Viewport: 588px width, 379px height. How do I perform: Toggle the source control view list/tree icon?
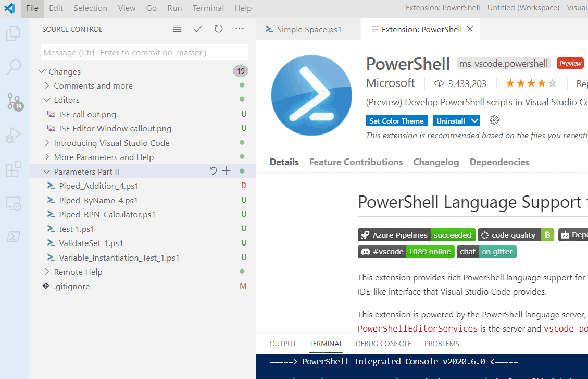[x=177, y=29]
